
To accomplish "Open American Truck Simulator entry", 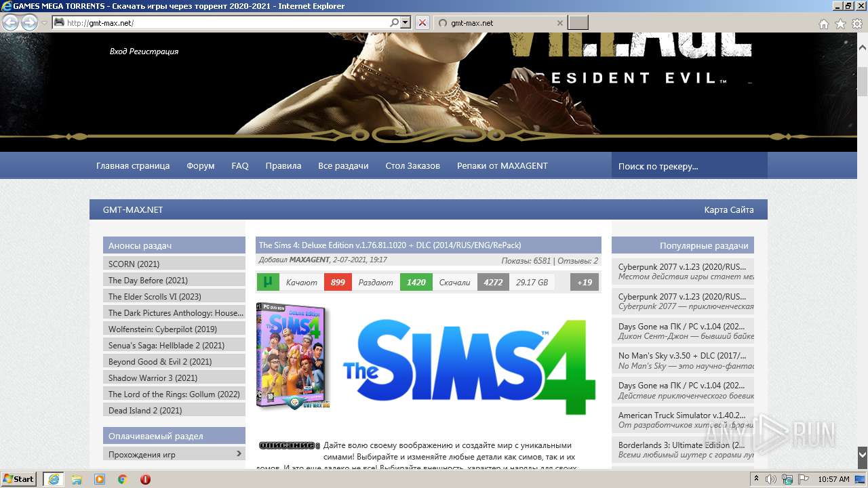I will 683,420.
